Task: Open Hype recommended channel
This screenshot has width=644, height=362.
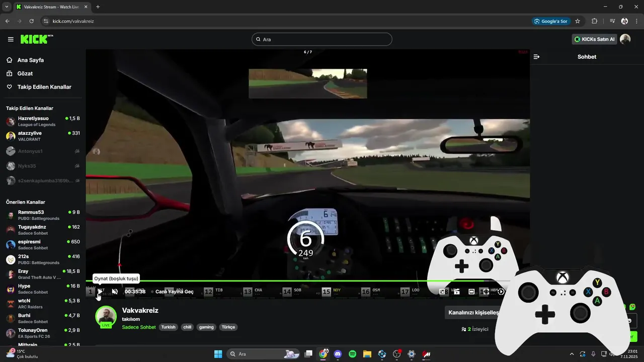Action: click(43, 289)
